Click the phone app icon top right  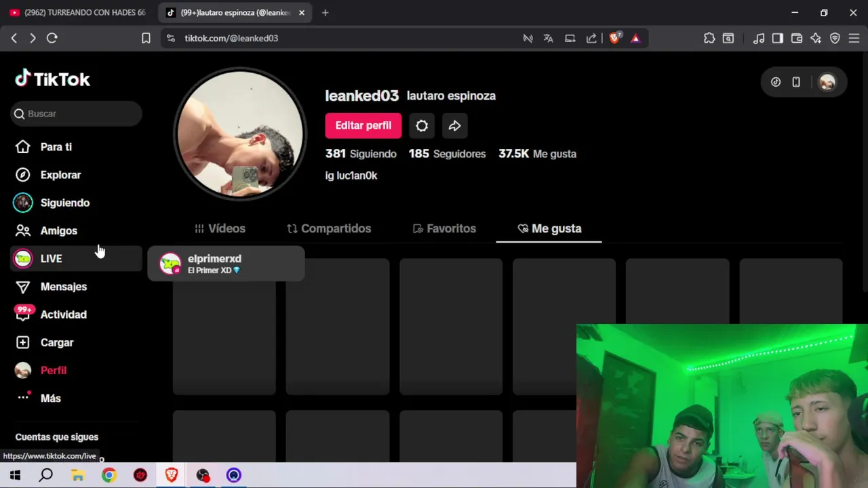(x=796, y=82)
